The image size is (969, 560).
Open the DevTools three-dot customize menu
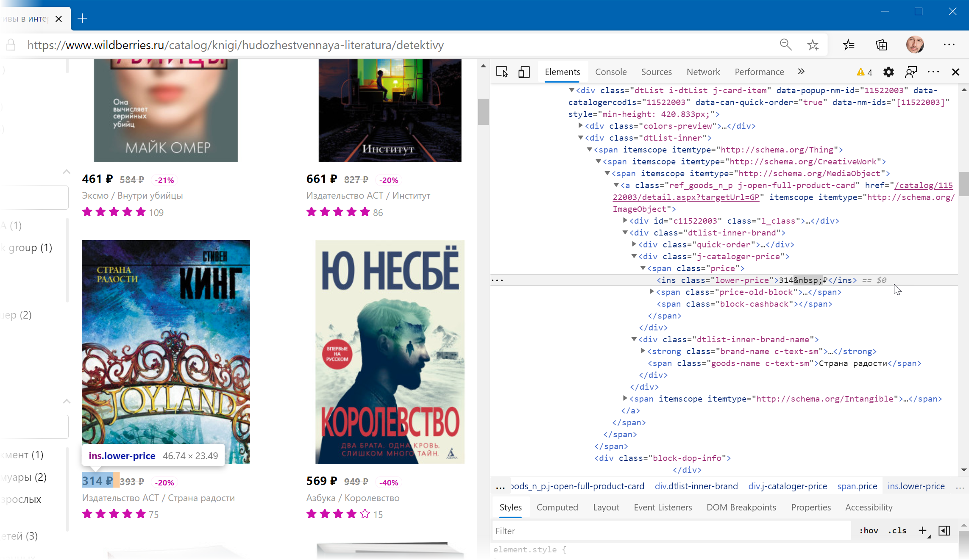pyautogui.click(x=933, y=72)
